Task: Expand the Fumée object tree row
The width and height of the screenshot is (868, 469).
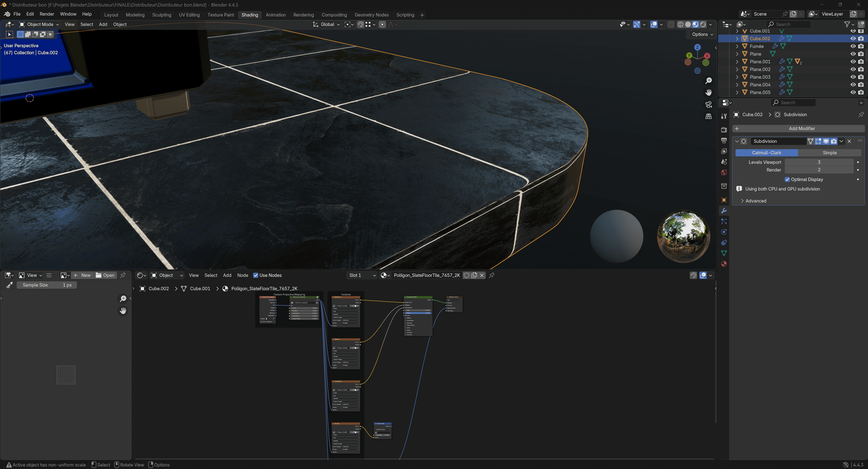Action: [x=737, y=46]
